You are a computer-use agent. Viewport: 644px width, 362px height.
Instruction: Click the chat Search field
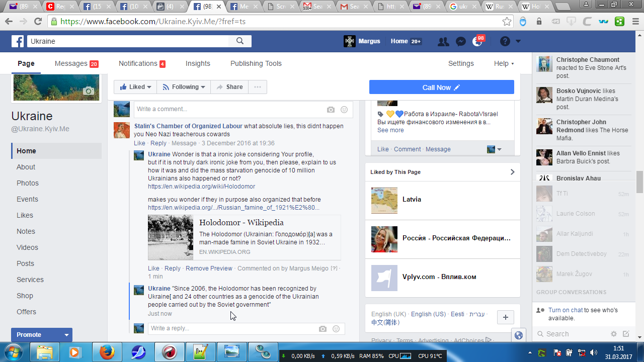[572, 334]
